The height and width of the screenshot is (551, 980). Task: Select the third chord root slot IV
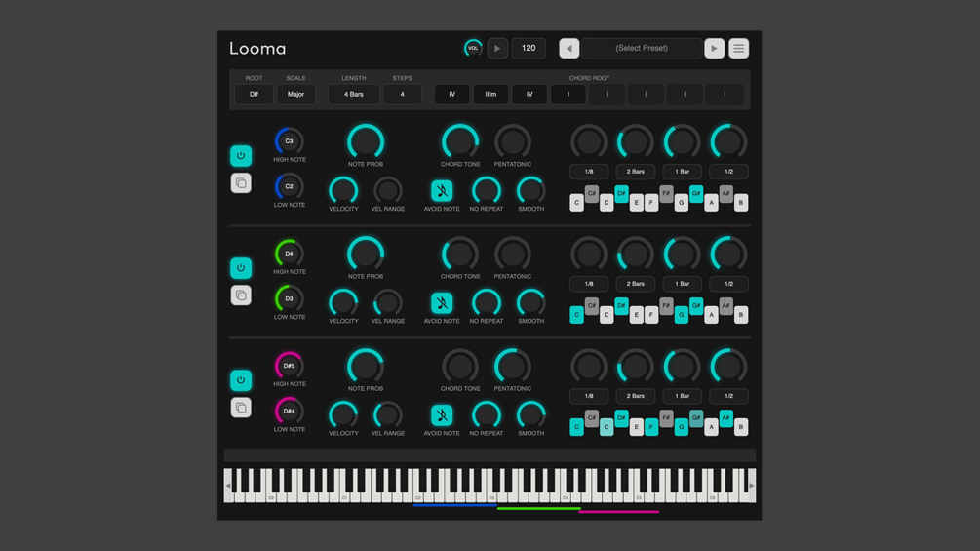(529, 95)
